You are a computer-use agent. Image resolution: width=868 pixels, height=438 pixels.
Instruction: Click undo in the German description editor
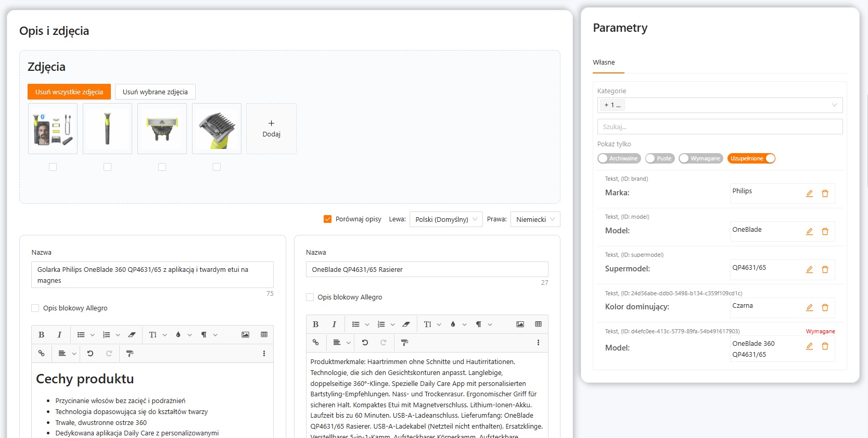(365, 343)
